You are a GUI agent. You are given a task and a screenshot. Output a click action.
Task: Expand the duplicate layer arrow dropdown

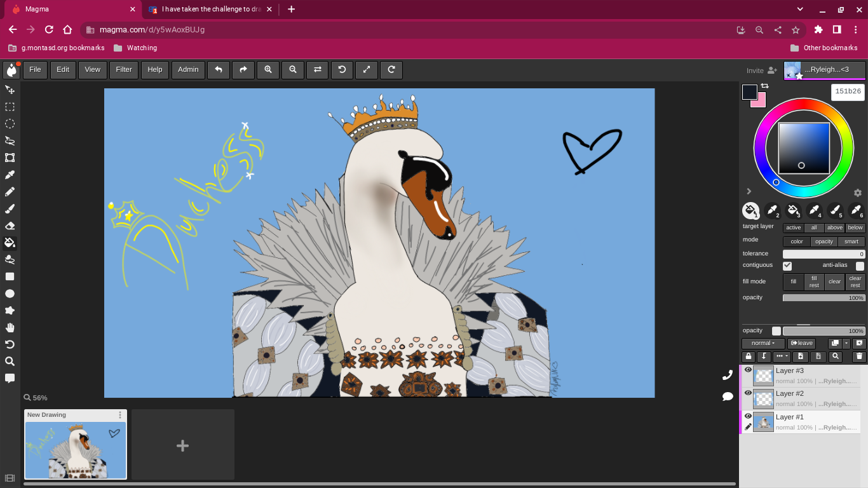846,343
